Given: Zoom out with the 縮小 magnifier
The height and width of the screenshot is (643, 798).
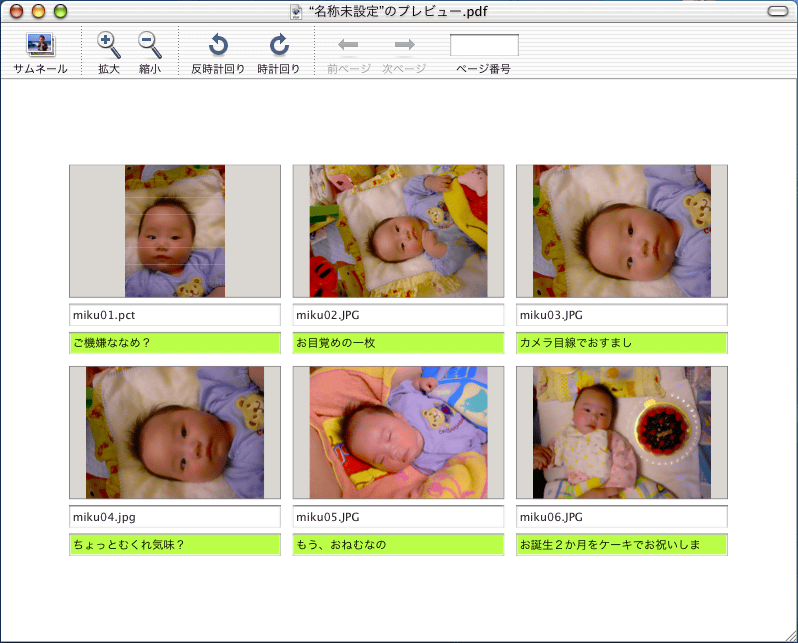Looking at the screenshot, I should tap(150, 53).
